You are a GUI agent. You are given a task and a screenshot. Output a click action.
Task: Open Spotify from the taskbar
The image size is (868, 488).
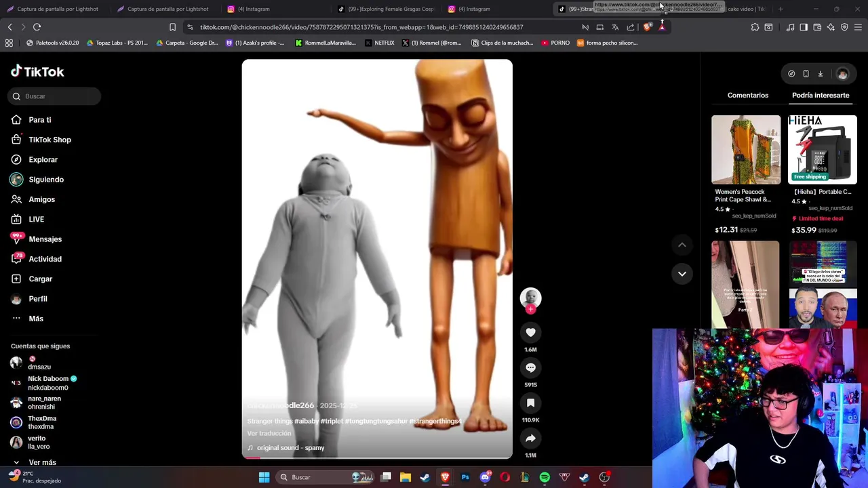coord(545,477)
